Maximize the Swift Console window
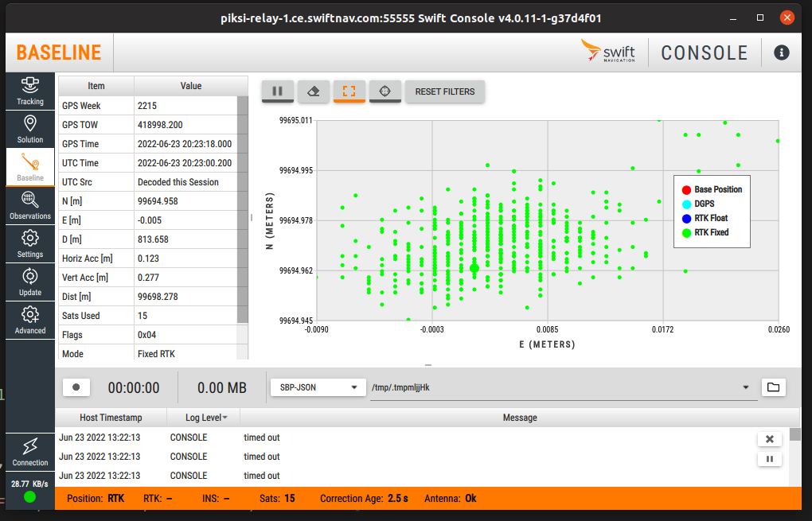812x521 pixels. [x=760, y=18]
